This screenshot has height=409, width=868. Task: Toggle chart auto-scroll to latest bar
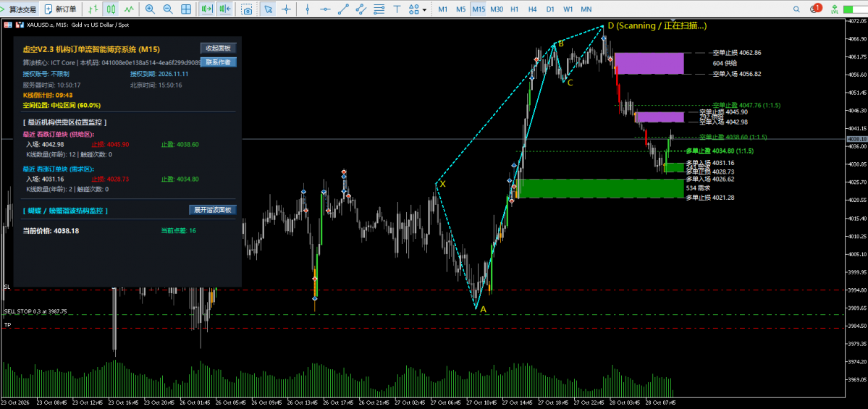(207, 9)
